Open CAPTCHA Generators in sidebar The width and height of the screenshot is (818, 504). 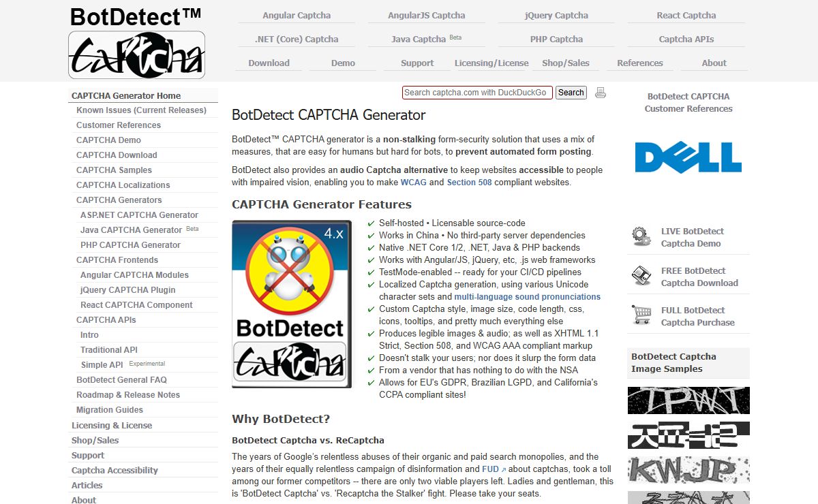click(119, 200)
